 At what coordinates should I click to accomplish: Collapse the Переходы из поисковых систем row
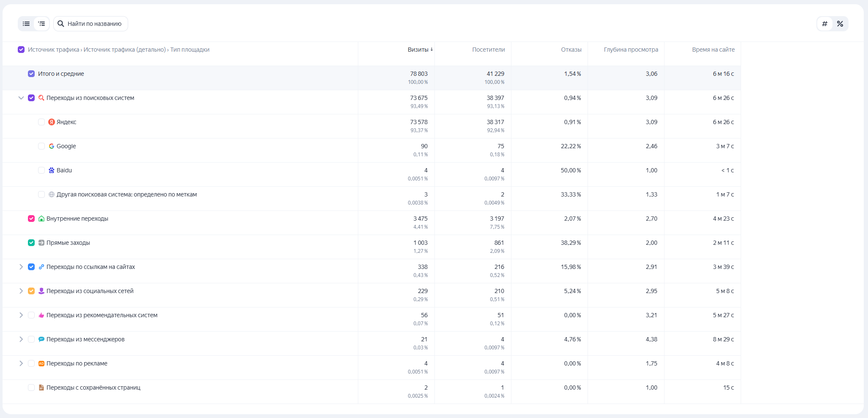coord(21,98)
